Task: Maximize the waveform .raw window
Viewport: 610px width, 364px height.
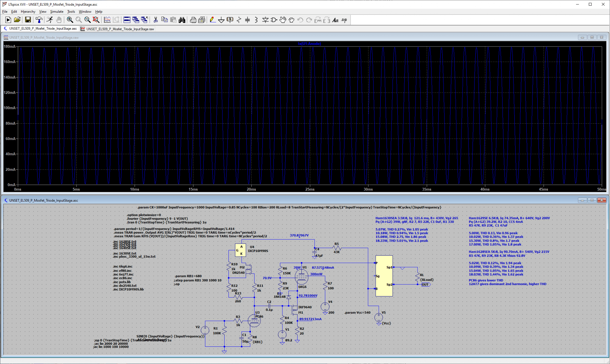Action: click(592, 37)
